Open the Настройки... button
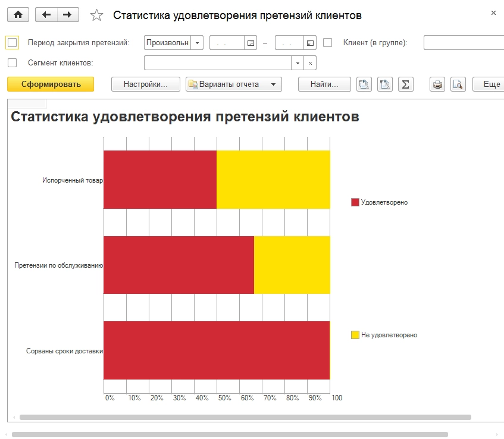The image size is (504, 439). click(x=146, y=84)
